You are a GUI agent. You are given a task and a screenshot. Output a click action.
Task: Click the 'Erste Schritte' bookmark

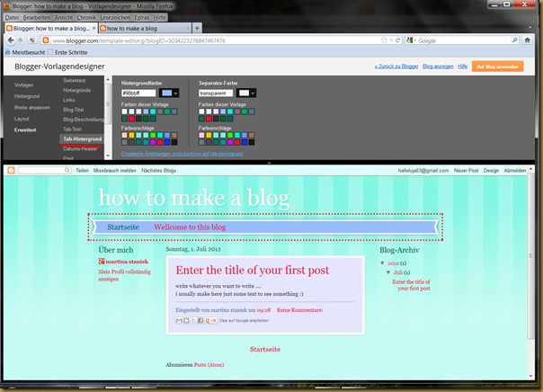[67, 52]
